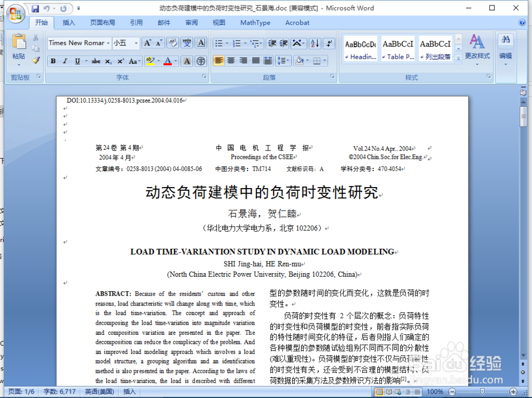Toggle strikethrough formatting

96,61
